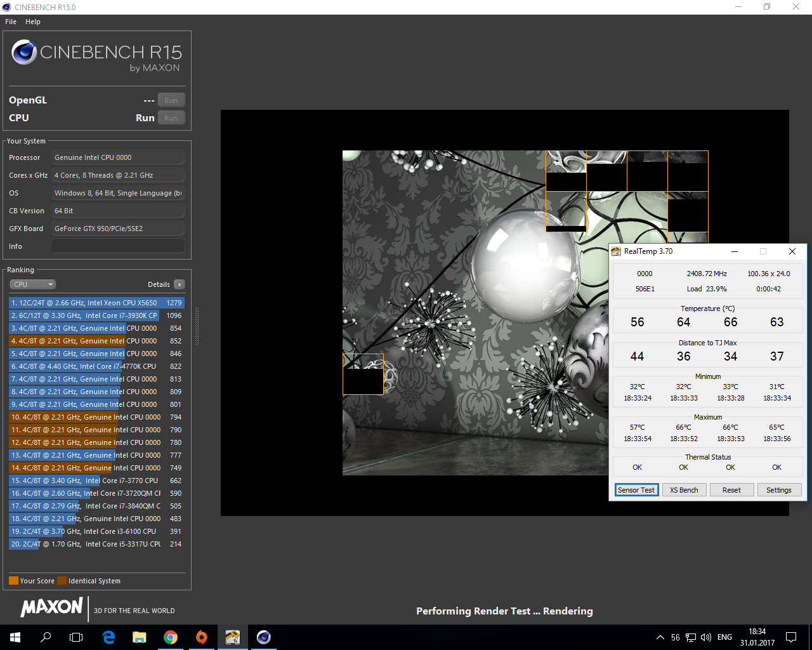Click the XS Bench button

pos(684,490)
